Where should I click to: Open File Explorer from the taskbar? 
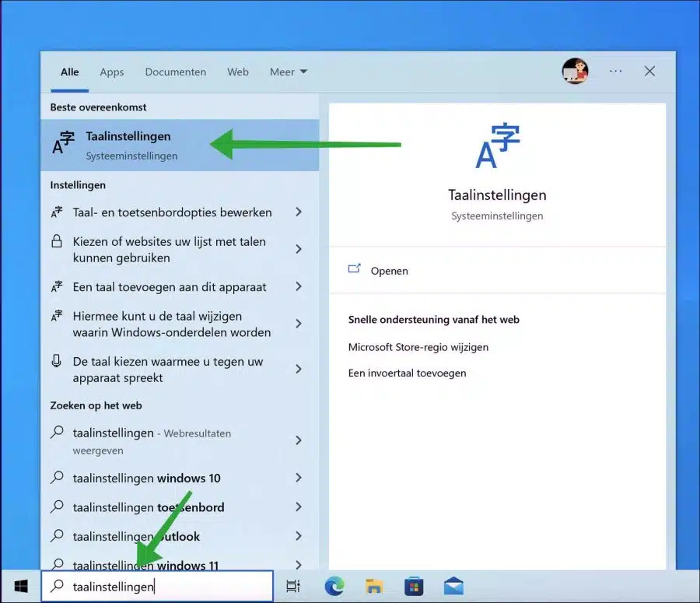pos(374,586)
